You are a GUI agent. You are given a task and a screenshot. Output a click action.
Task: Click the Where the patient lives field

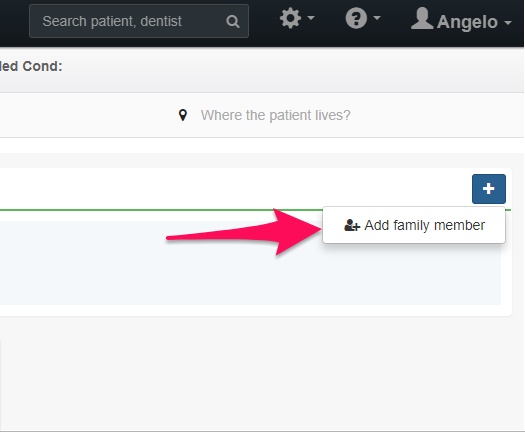pyautogui.click(x=276, y=115)
